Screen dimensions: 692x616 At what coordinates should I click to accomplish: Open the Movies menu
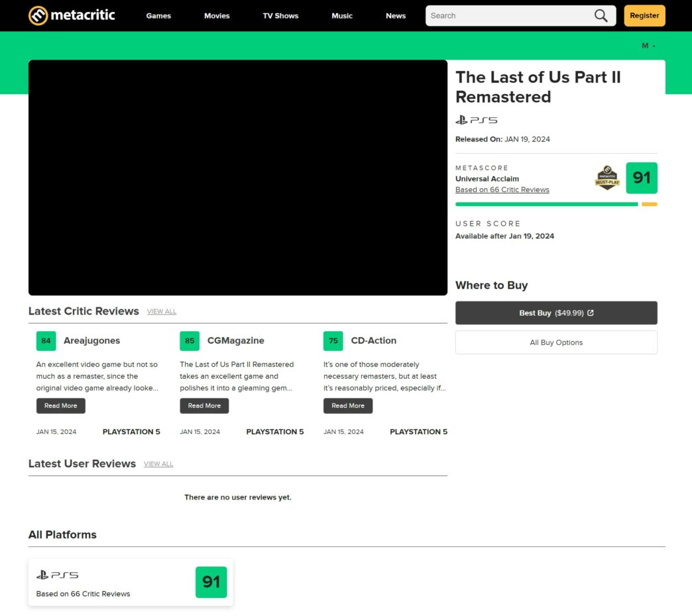click(217, 16)
